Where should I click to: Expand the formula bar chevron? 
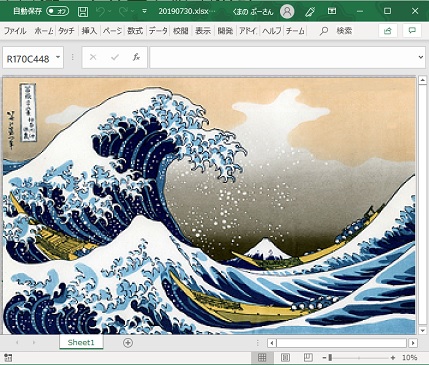coord(421,57)
